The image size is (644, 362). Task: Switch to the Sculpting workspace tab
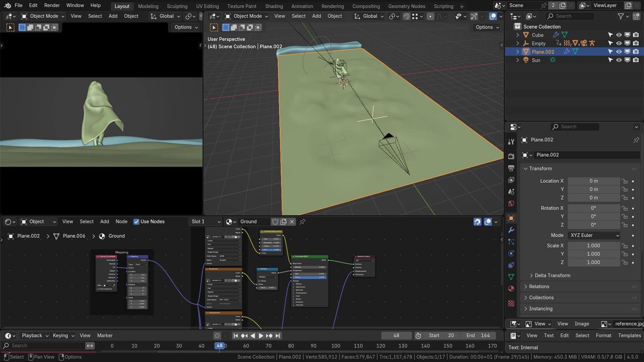[x=177, y=6]
